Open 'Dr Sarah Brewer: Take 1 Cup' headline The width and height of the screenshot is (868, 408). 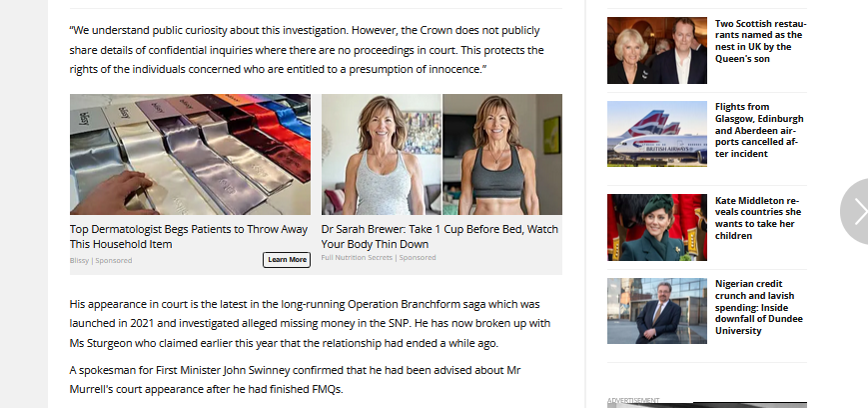[439, 237]
